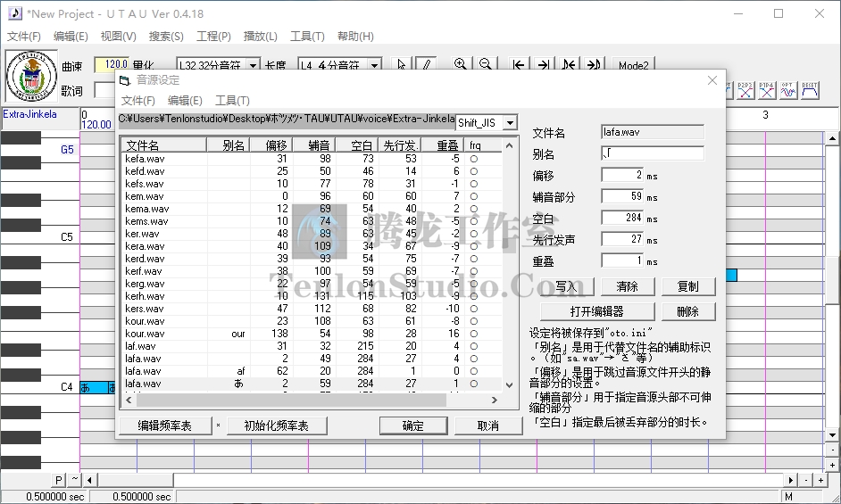
Task: Open main window 文件(F) menu
Action: 23,36
